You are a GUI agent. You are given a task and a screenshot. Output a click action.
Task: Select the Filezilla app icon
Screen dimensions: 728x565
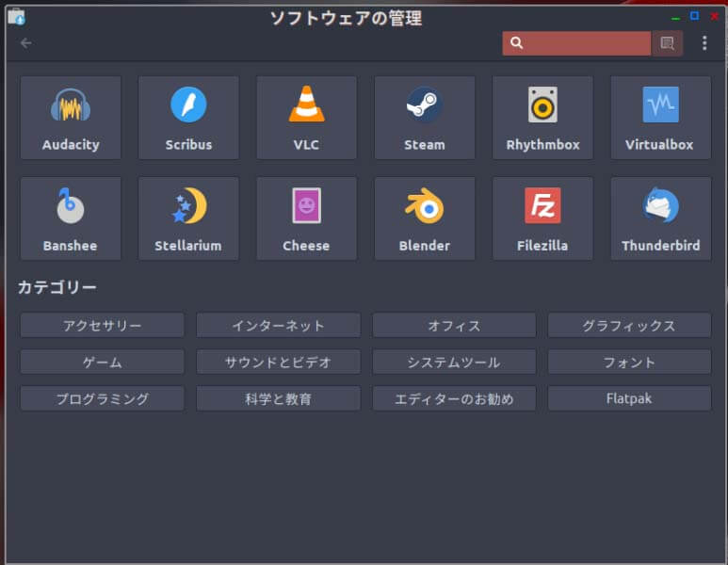(x=542, y=205)
